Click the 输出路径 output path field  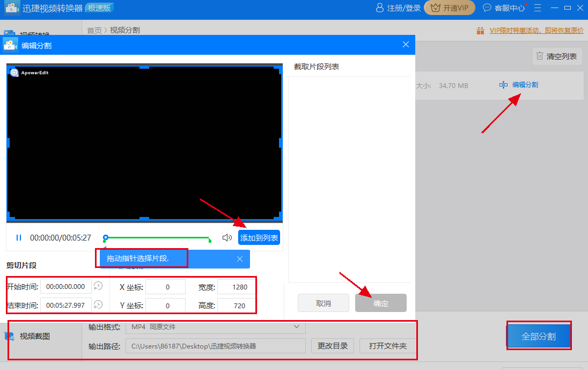click(x=215, y=346)
